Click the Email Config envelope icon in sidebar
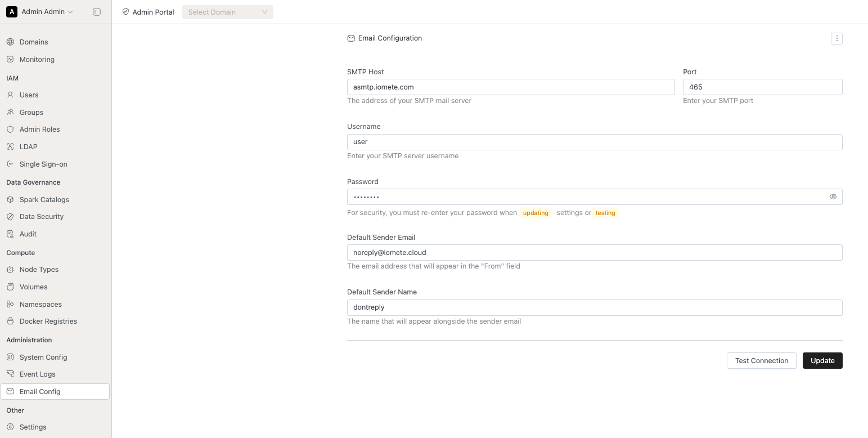The width and height of the screenshot is (868, 438). click(x=10, y=392)
